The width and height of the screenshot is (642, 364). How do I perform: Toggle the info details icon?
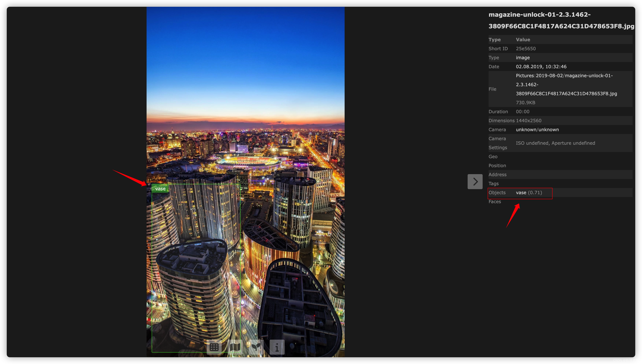tap(277, 347)
